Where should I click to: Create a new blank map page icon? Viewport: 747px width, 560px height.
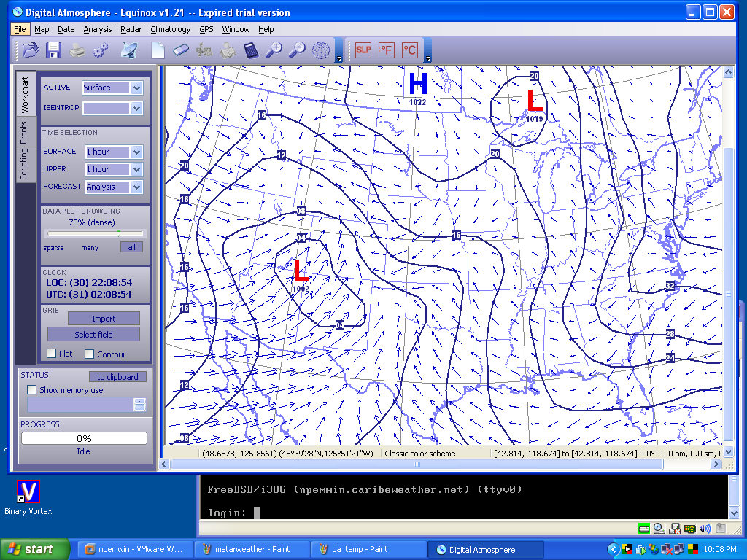tap(158, 50)
